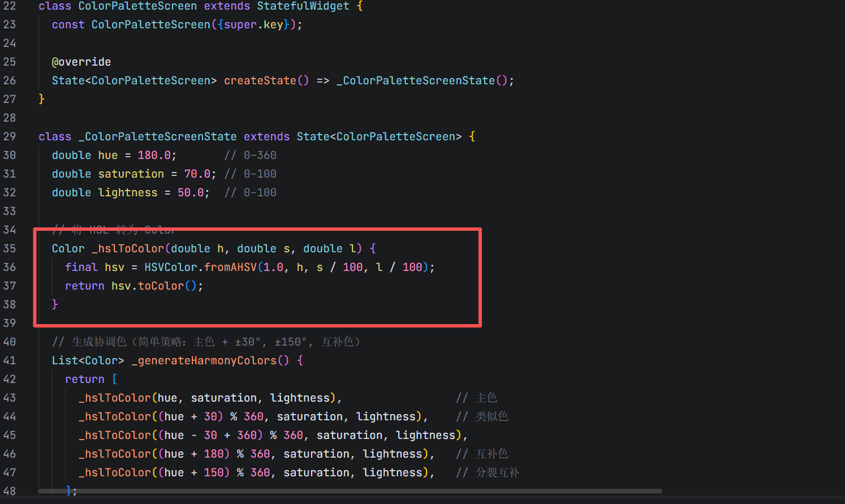Screen dimensions: 845x504
Task: Click "saturation" declaration on line 31
Action: [131, 174]
